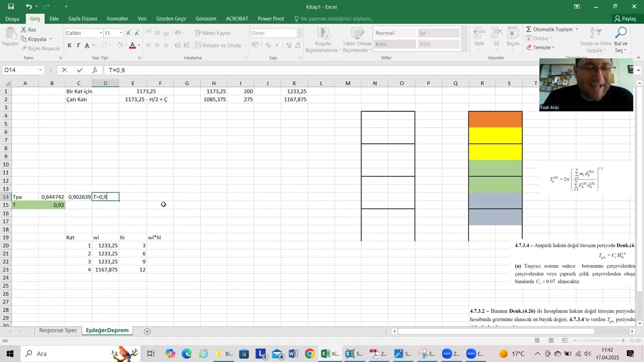Copy selection using Kopyala
Screen dimensions: 644x362
pos(33,39)
